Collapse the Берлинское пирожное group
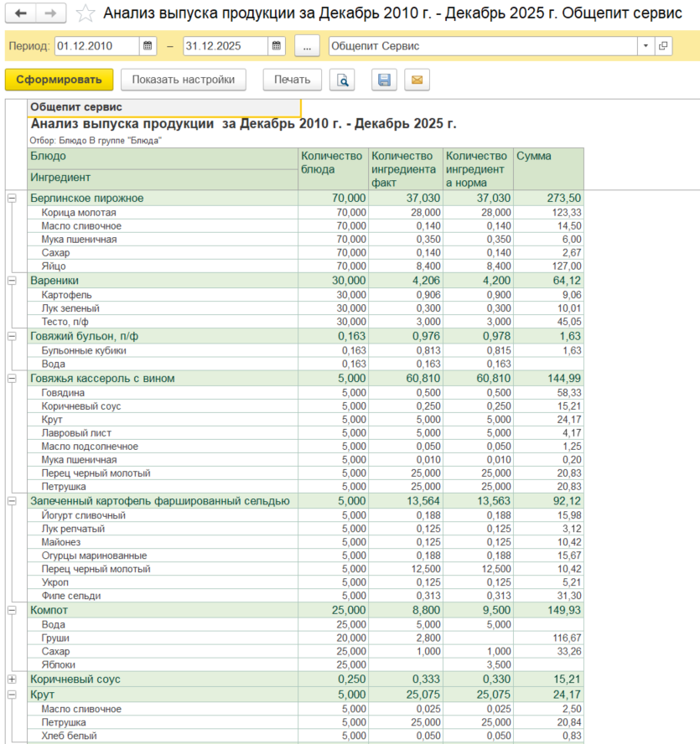The image size is (700, 744). click(12, 199)
